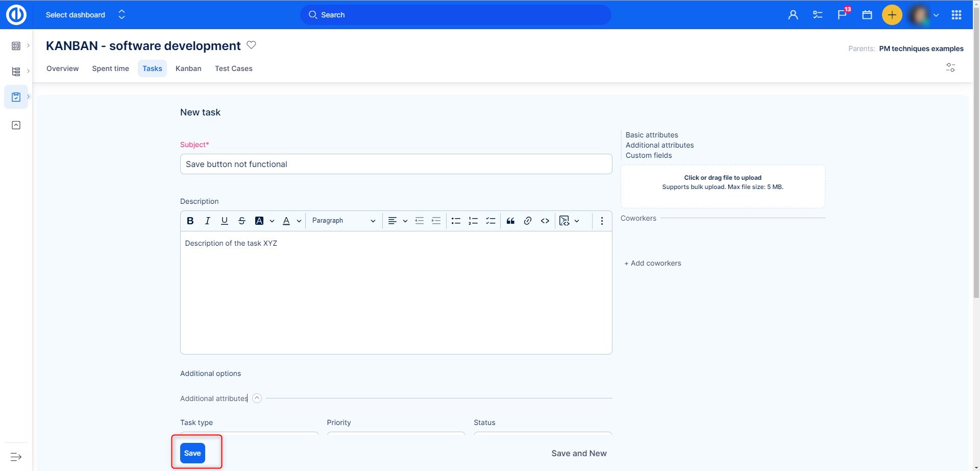Screen dimensions: 980x471
Task: Open the Paragraph heading dropdown
Action: [x=344, y=221]
